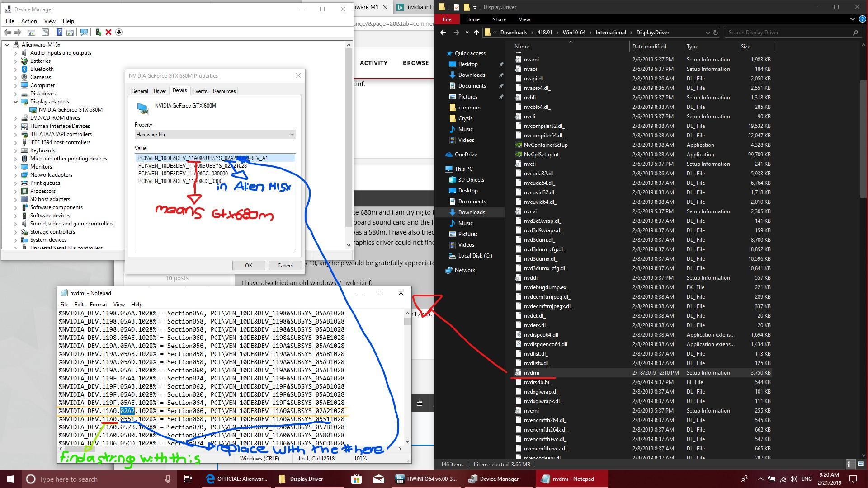
Task: Click Properties icon in Device Manager toolbar
Action: click(x=45, y=32)
